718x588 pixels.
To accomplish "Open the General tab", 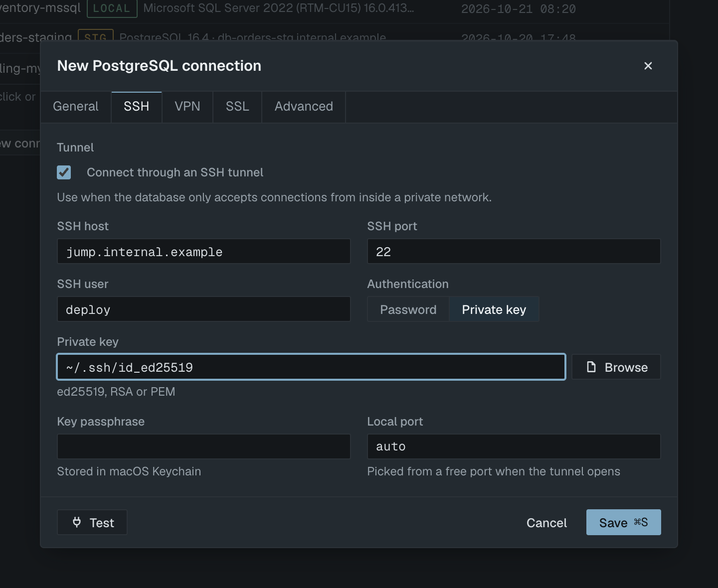I will coord(76,107).
